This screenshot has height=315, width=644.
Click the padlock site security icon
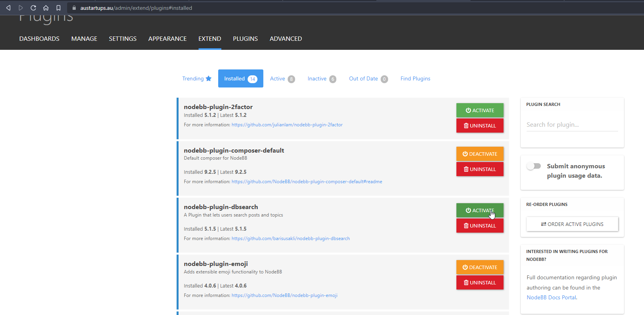(74, 8)
